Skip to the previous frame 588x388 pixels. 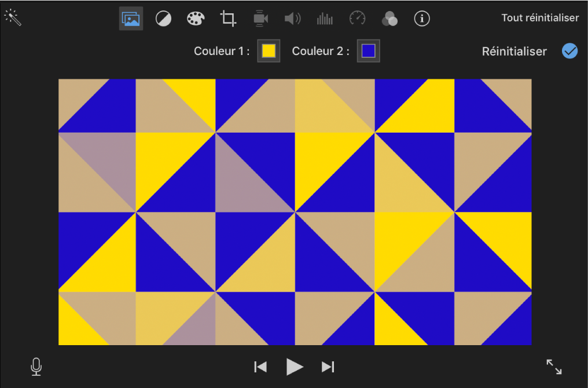tap(260, 366)
